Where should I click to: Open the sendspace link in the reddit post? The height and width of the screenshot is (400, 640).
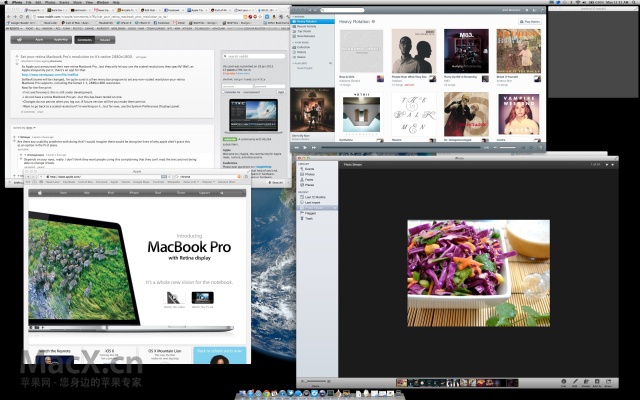[x=50, y=75]
